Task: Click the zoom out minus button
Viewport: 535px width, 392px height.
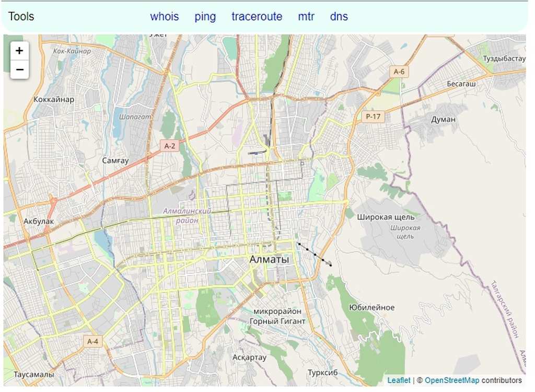Action: click(x=19, y=70)
